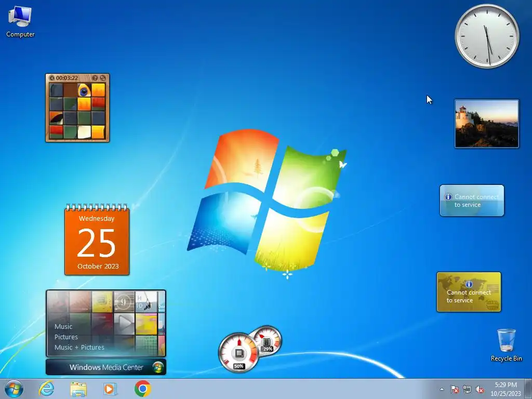The image size is (532, 399).
Task: Click the CPU usage dial showing 50%
Action: point(238,353)
